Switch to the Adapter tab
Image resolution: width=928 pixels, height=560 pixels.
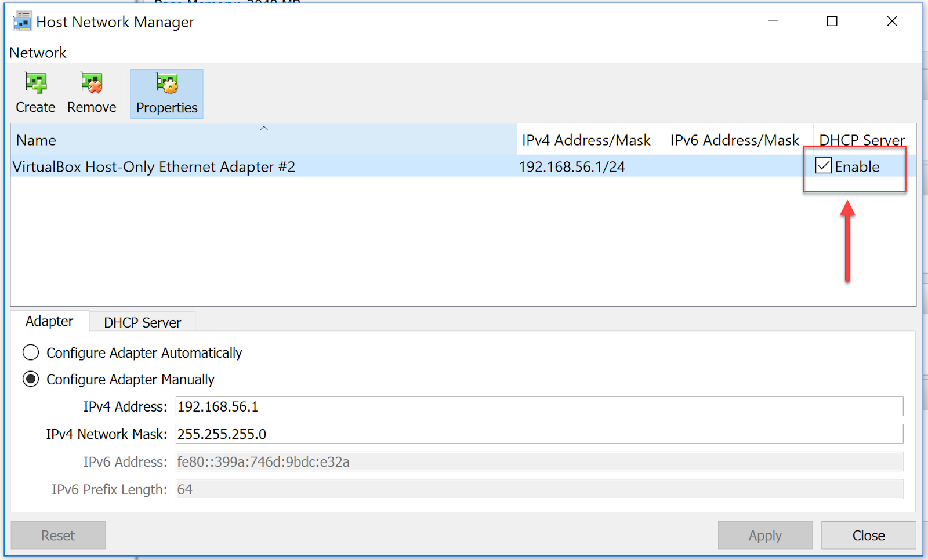[49, 321]
